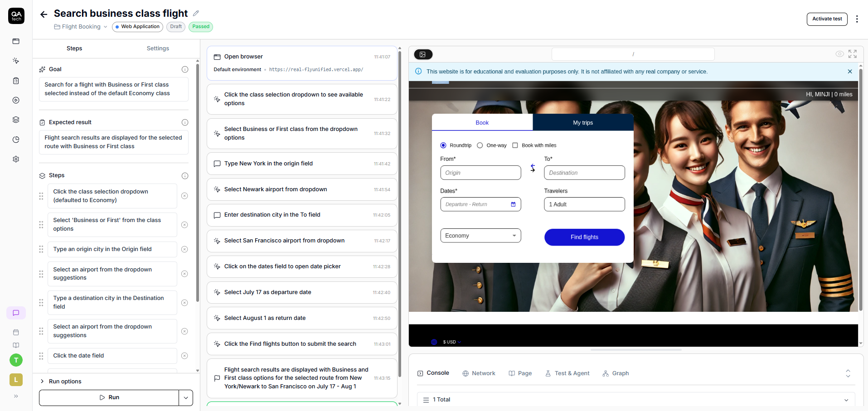Click the back arrow beside test title
The height and width of the screenshot is (411, 868).
coord(44,15)
